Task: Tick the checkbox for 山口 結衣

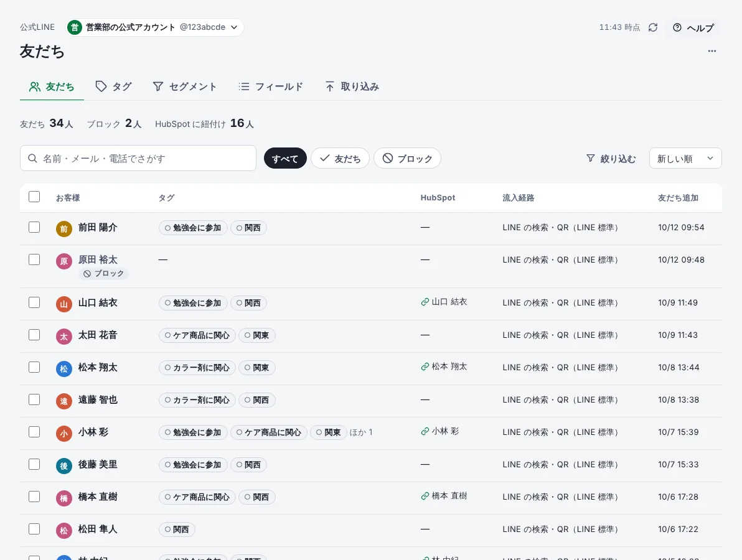Action: (34, 302)
